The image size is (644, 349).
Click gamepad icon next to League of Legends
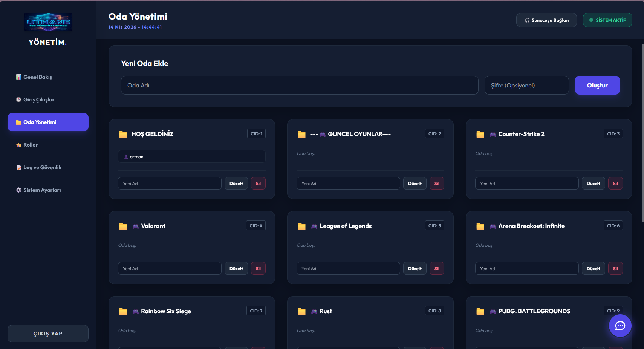pos(314,227)
